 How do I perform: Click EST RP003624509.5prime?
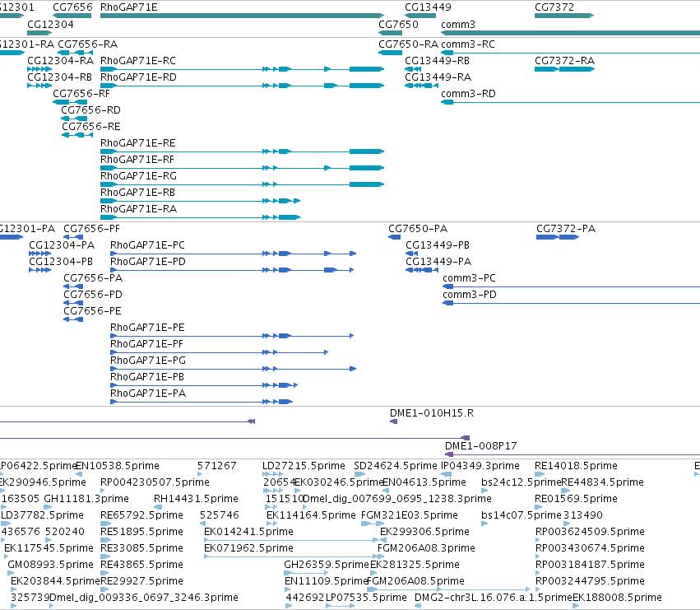click(539, 540)
